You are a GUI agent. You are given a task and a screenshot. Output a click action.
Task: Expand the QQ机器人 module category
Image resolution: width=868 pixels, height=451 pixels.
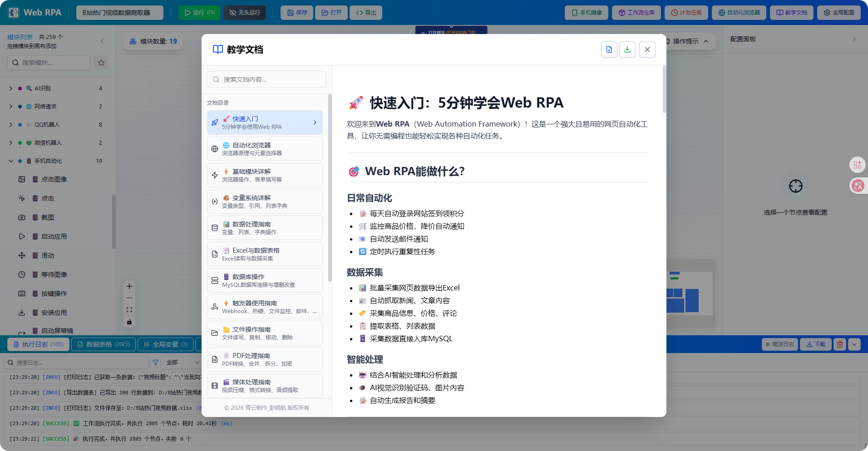point(10,124)
